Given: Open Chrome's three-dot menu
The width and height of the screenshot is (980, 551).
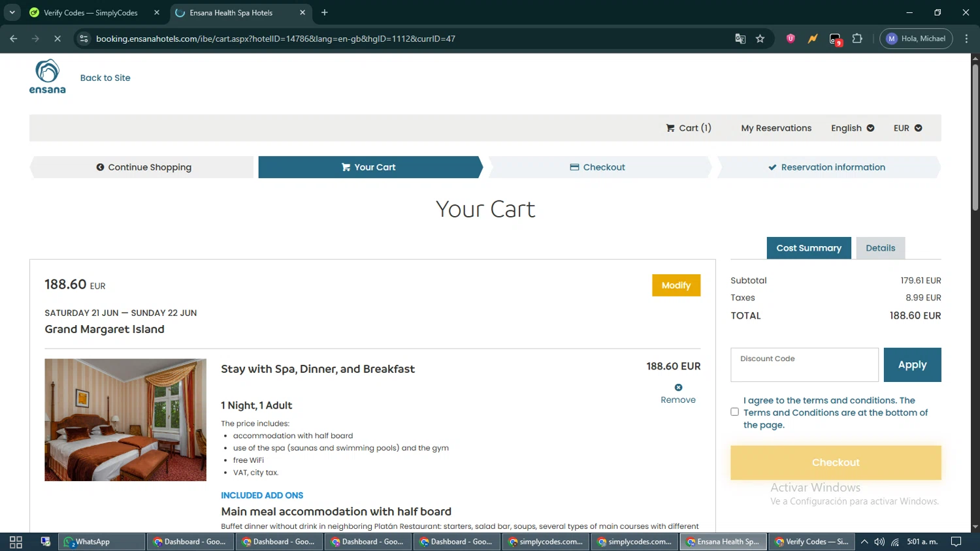Looking at the screenshot, I should [966, 39].
